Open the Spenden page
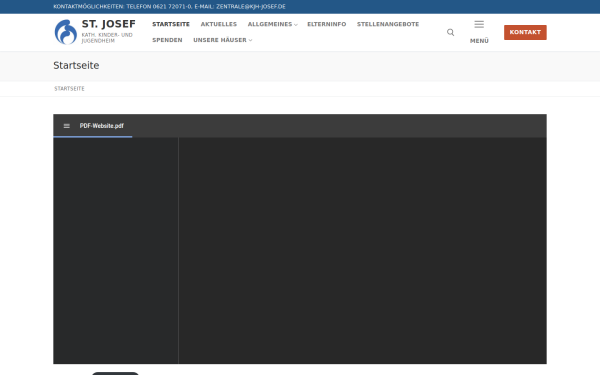The width and height of the screenshot is (600, 375). click(167, 40)
